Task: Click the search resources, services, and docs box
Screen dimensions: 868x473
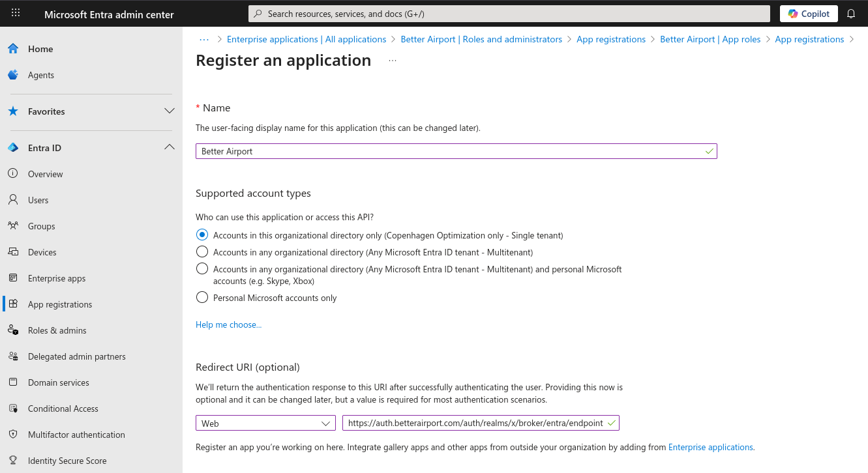Action: (509, 14)
